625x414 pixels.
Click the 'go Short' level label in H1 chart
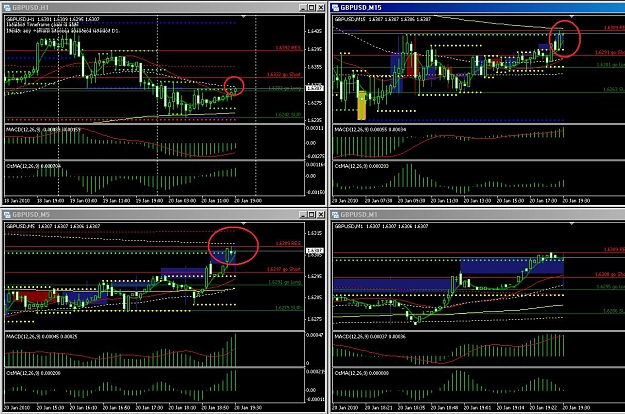pyautogui.click(x=283, y=75)
